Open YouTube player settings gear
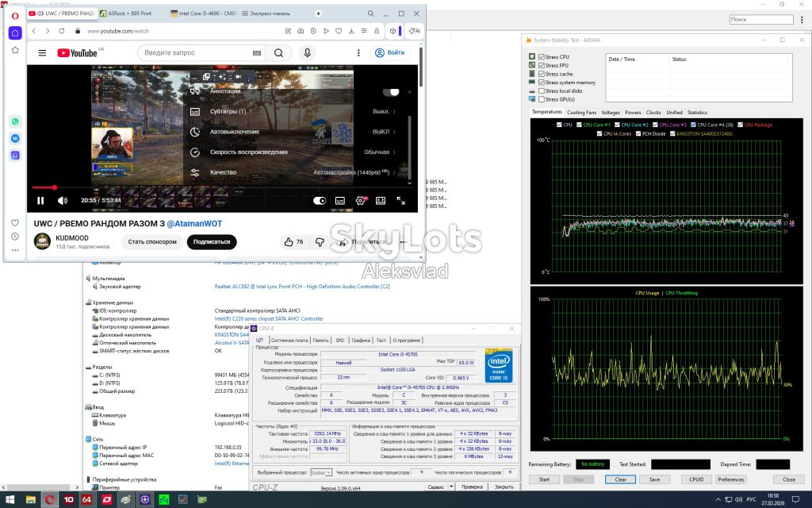The width and height of the screenshot is (812, 508). [x=361, y=201]
